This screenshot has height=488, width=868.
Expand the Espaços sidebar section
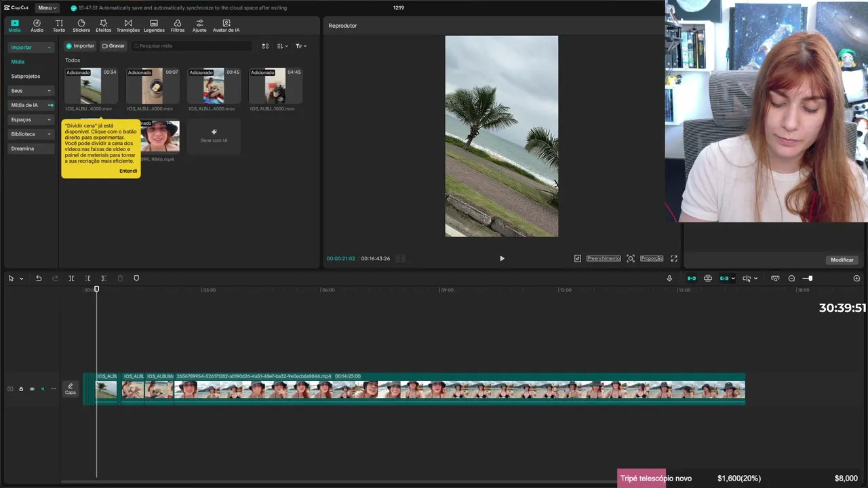coord(31,119)
